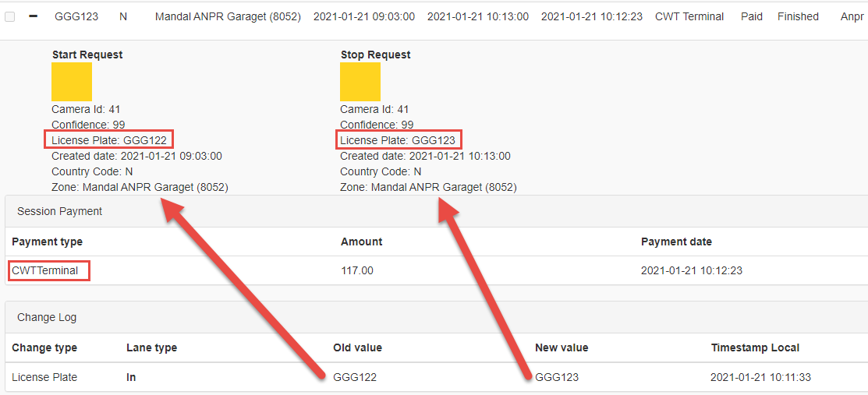Collapse the GGG123 row with the minus icon

[34, 16]
